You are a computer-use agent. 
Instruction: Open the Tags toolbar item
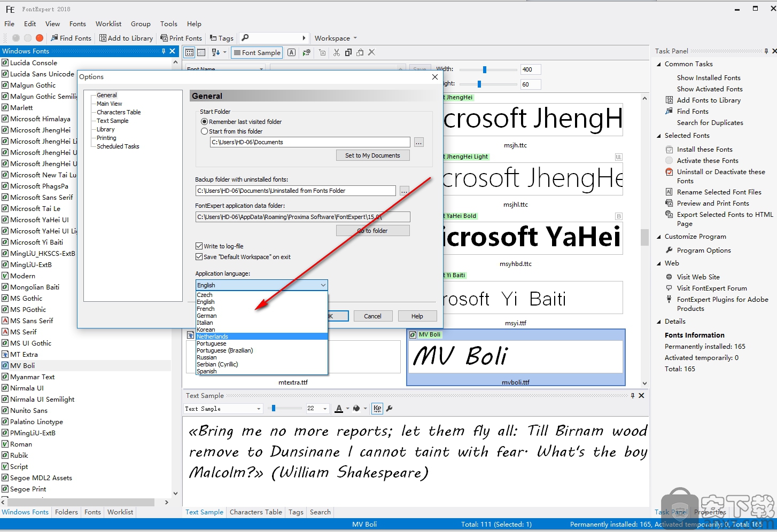(x=222, y=38)
